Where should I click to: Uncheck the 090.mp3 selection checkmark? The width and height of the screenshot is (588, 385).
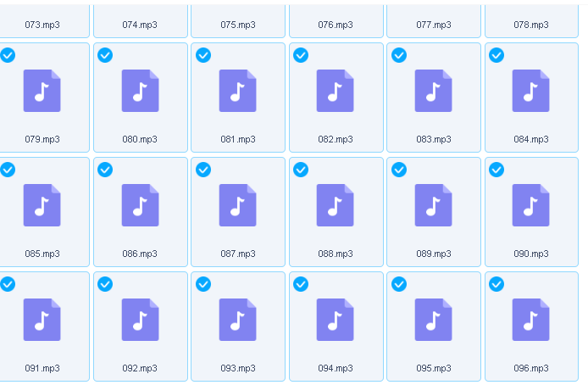(x=496, y=170)
